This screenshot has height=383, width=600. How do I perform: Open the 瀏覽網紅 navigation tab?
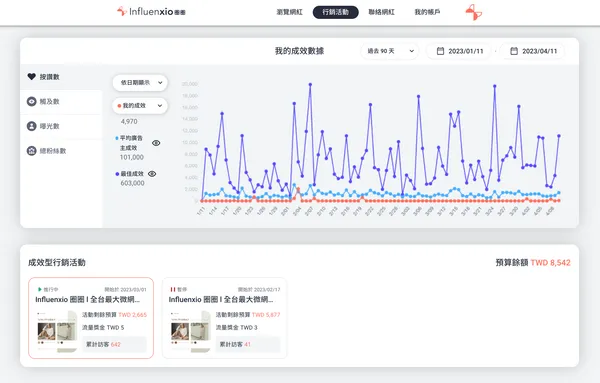289,12
